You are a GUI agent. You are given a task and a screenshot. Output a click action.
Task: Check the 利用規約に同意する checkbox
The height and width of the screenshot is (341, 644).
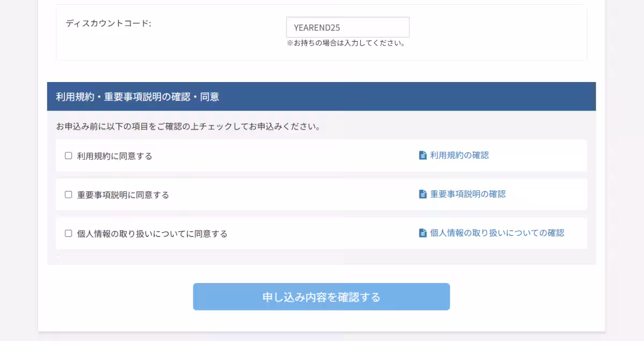(68, 155)
